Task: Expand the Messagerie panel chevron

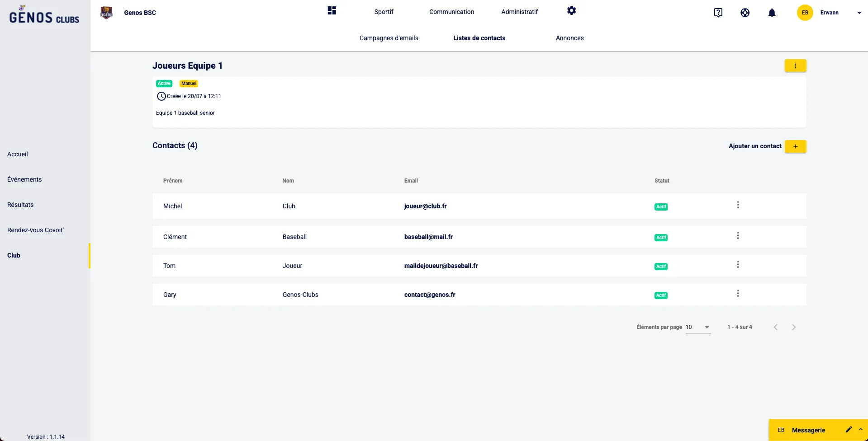Action: (x=861, y=430)
